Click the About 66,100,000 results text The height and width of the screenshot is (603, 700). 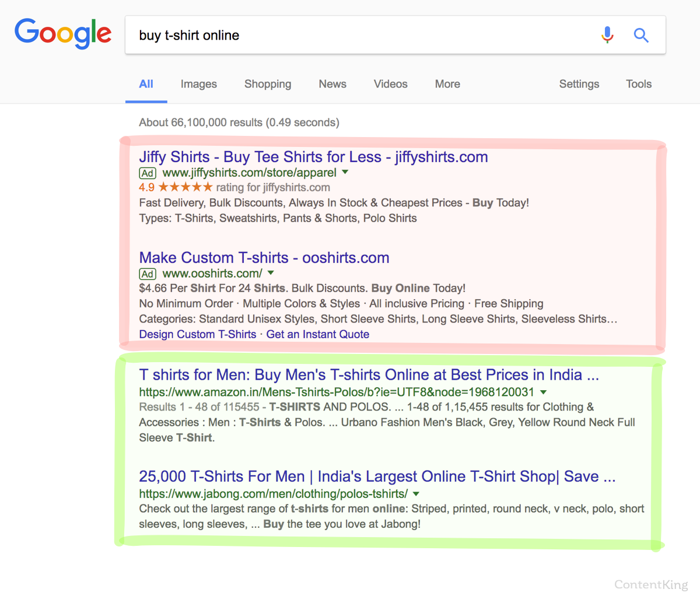click(239, 122)
